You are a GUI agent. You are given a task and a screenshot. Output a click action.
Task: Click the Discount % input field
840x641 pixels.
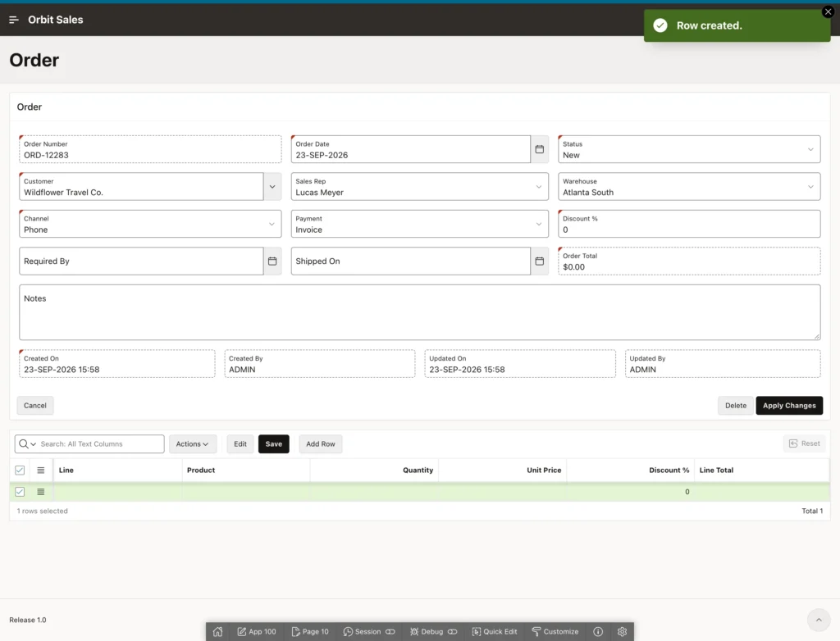[x=689, y=224]
